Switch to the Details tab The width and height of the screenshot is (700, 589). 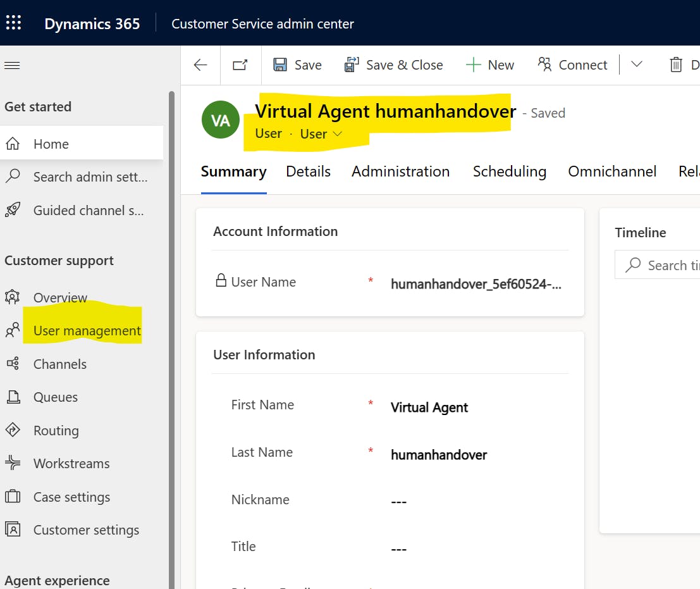pyautogui.click(x=308, y=171)
